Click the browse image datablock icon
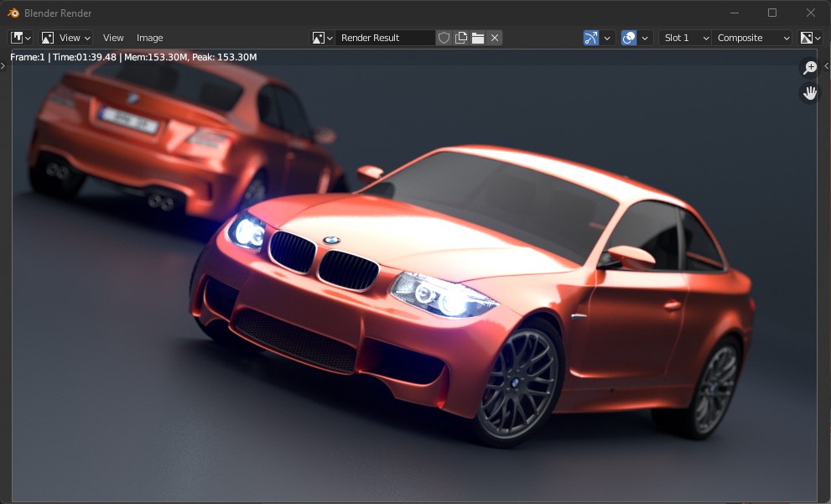Viewport: 831px width, 504px height. 321,37
